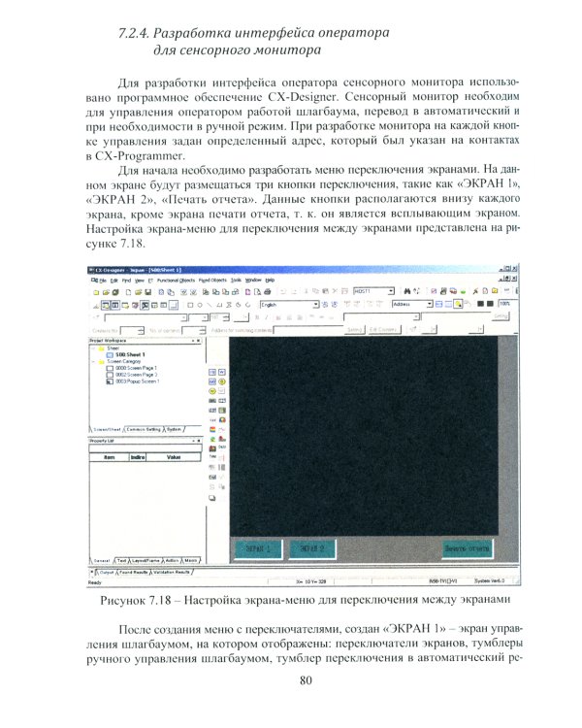The height and width of the screenshot is (728, 582).
Task: Switch to the System workspace tab
Action: coord(174,429)
